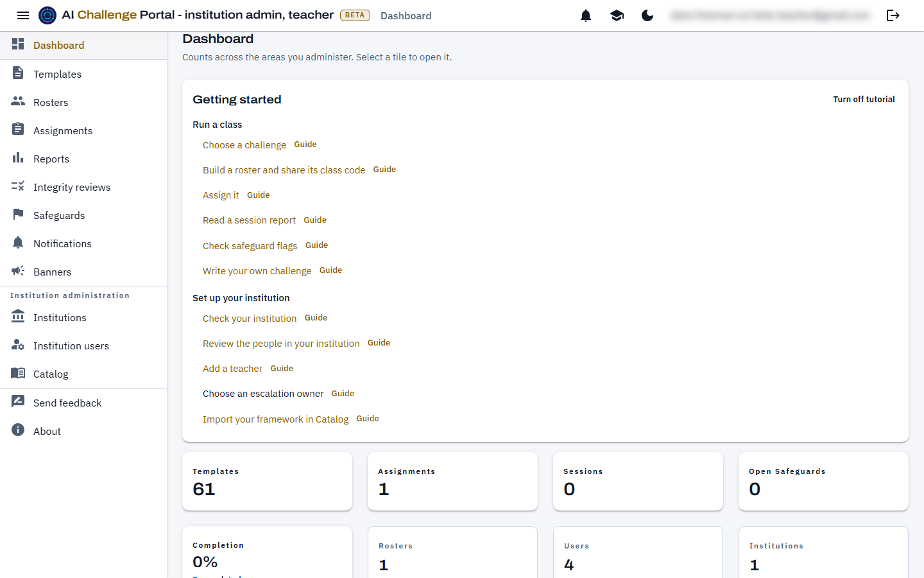Open Read a session report link
Image resolution: width=924 pixels, height=578 pixels.
coord(249,220)
